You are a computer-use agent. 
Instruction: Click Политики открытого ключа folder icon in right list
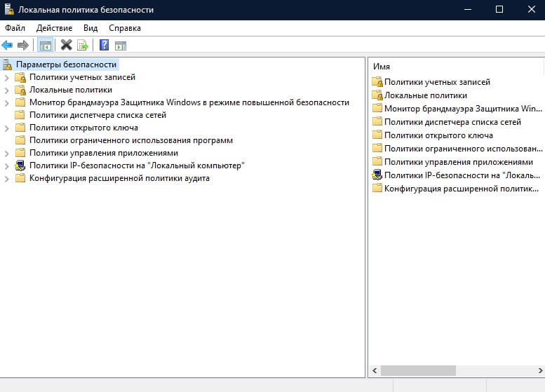[x=377, y=135]
